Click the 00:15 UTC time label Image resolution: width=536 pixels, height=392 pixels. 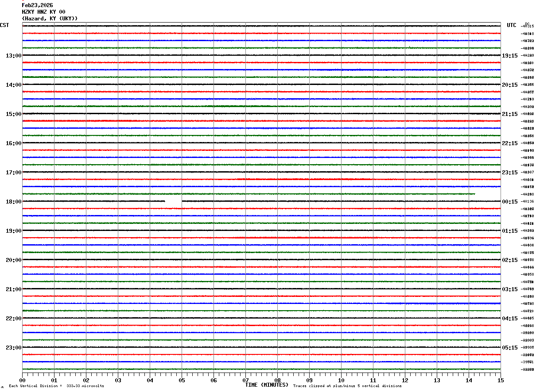pos(509,202)
